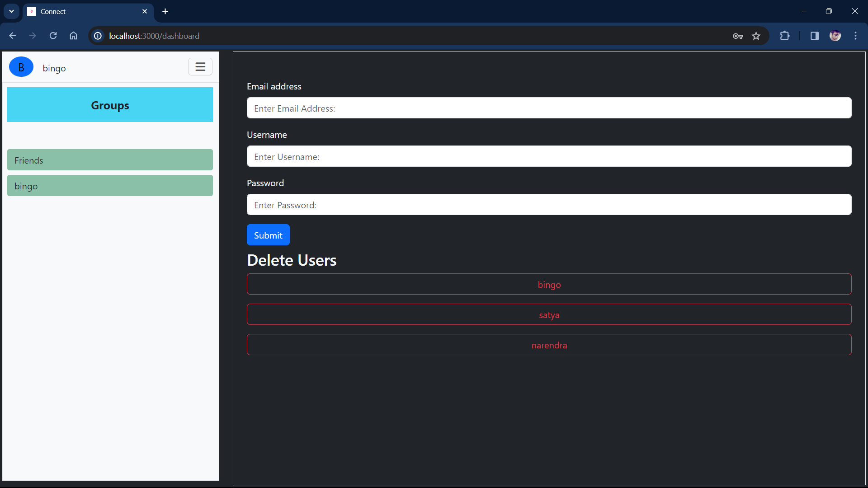Expand the tab search dropdown arrow
This screenshot has height=488, width=868.
[11, 11]
